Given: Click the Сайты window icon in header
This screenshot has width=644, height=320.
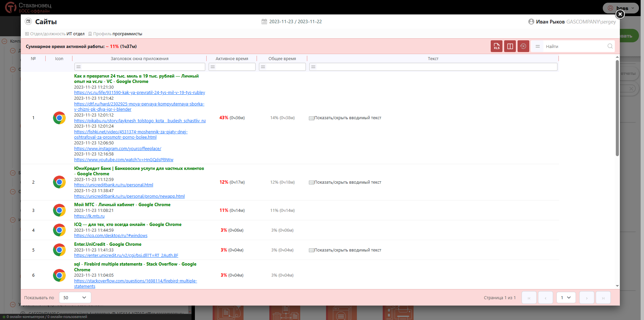Looking at the screenshot, I should pos(29,21).
